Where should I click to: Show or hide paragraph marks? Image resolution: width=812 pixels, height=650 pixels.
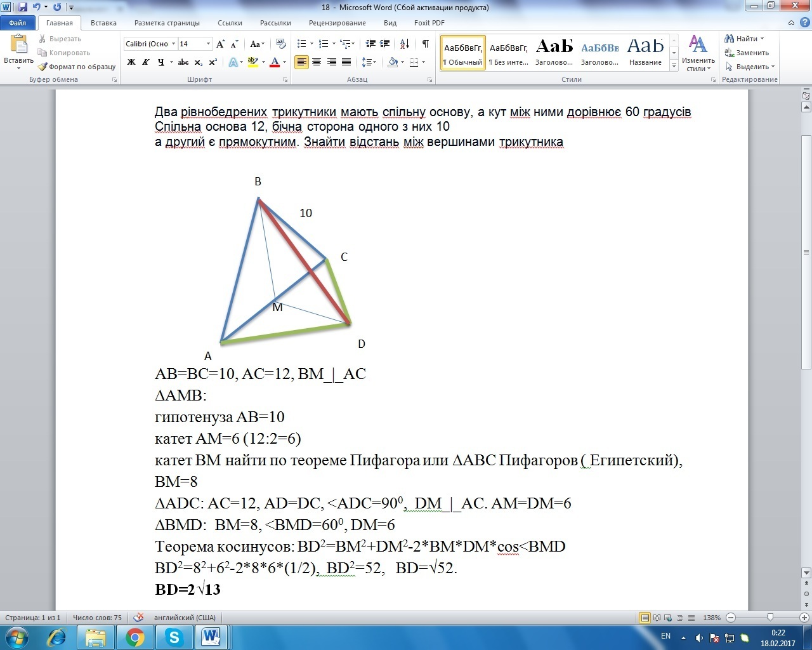(425, 44)
